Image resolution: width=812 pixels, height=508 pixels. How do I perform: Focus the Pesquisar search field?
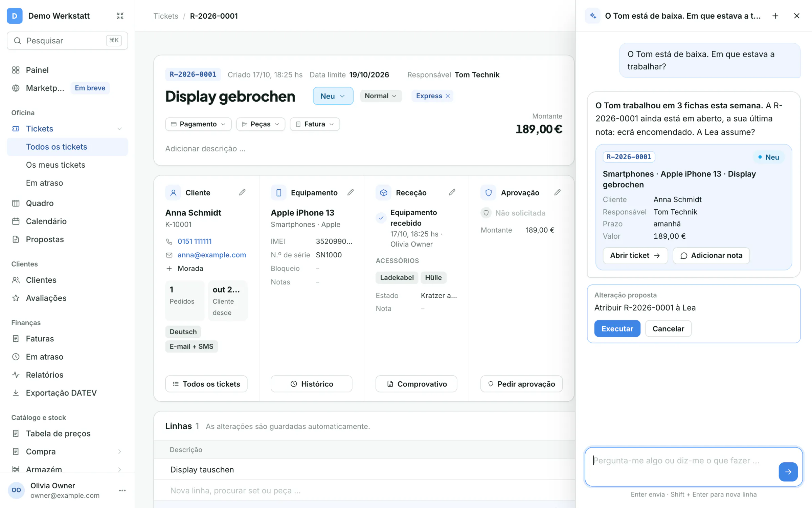click(x=67, y=41)
